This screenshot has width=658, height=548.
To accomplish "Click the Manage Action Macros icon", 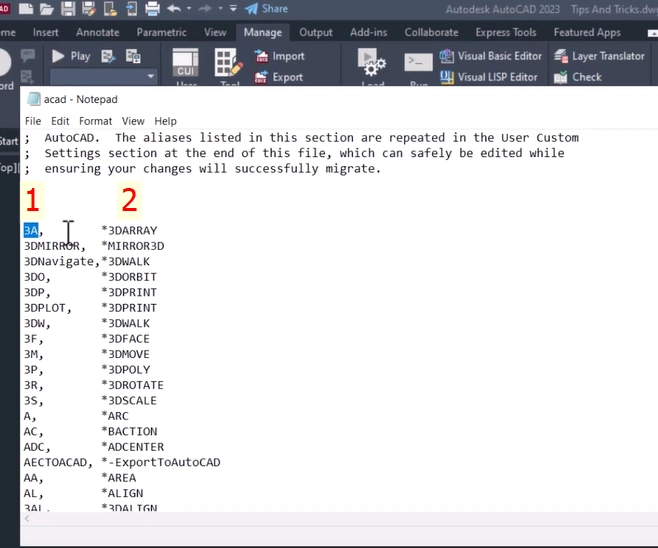I will [x=133, y=57].
